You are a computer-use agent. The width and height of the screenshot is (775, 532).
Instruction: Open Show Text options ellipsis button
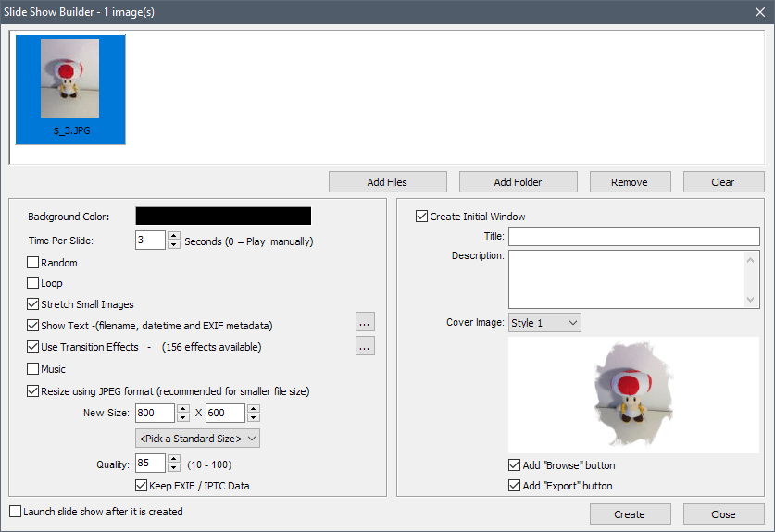pos(365,322)
